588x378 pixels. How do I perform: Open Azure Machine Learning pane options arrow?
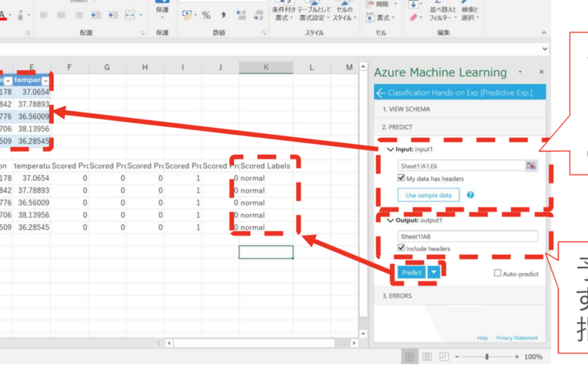520,72
